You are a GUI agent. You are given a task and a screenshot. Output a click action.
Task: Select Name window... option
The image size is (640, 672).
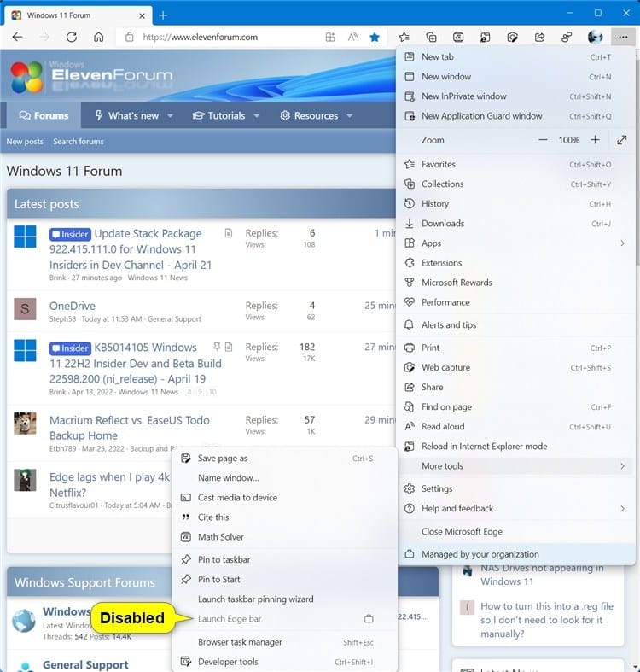[284, 478]
